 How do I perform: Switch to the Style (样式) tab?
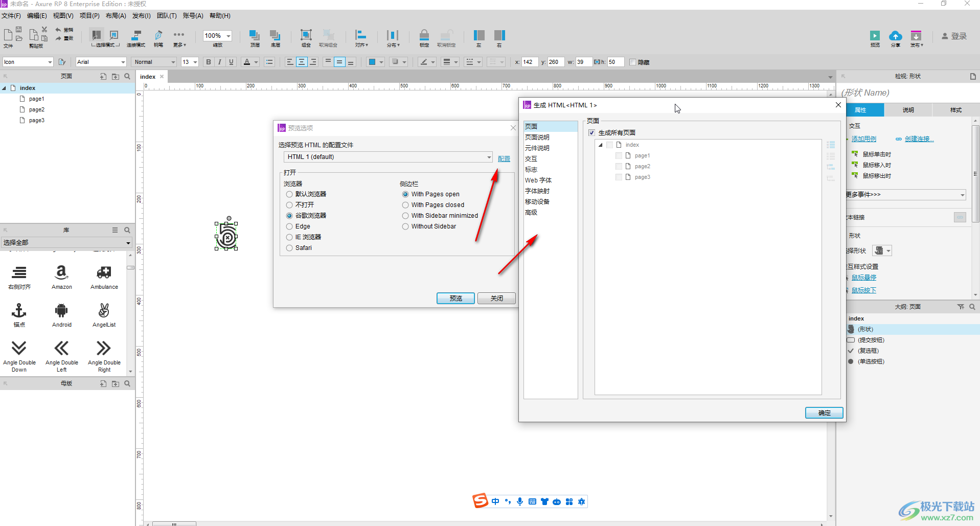coord(955,110)
